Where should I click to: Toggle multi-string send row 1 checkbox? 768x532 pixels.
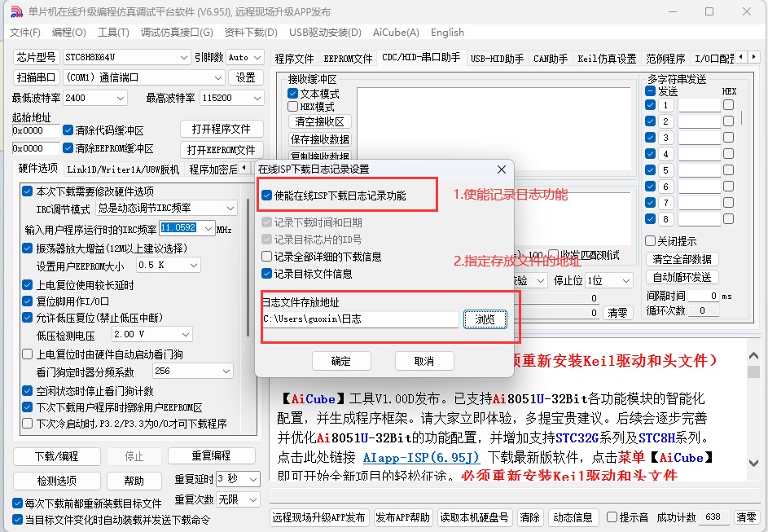point(650,105)
